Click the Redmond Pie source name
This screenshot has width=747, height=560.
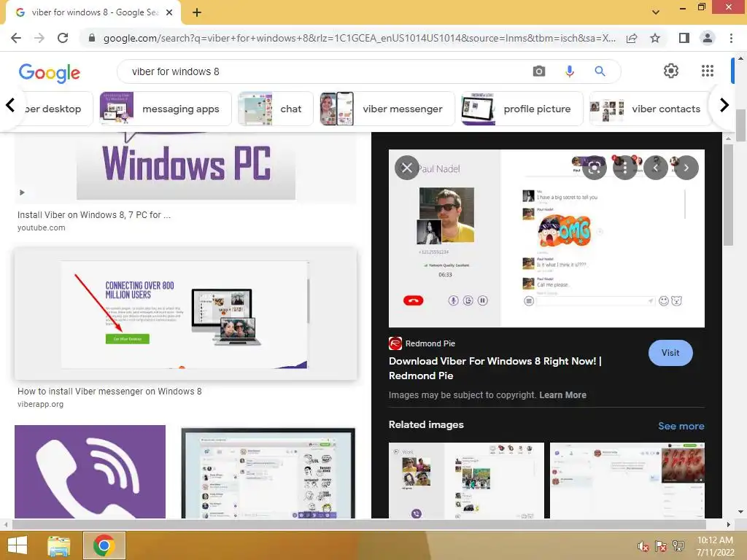[430, 343]
